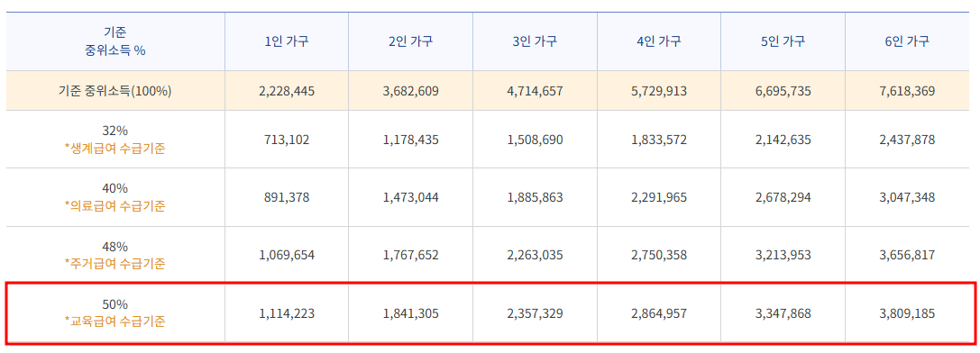Image resolution: width=980 pixels, height=353 pixels.
Task: Click the value 4,714,657
Action: [535, 91]
